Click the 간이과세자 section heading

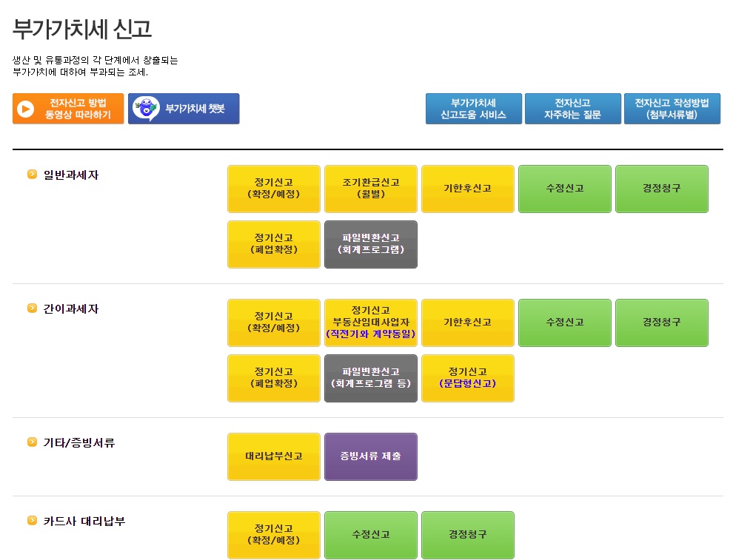click(x=71, y=308)
